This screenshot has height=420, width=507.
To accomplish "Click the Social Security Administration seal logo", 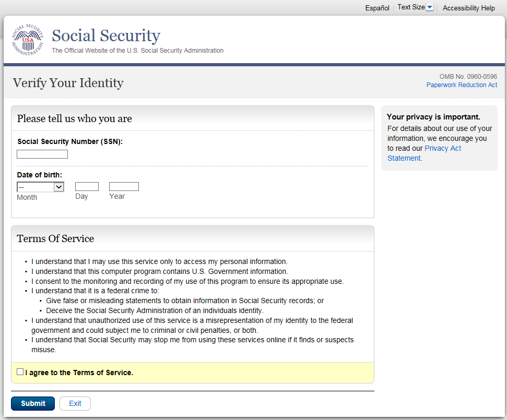I will point(29,40).
